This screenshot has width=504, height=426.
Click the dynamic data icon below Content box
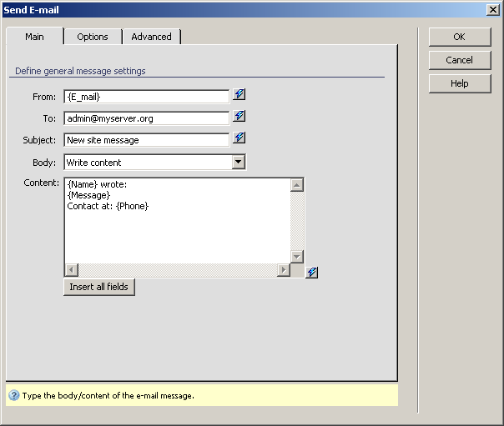(311, 273)
